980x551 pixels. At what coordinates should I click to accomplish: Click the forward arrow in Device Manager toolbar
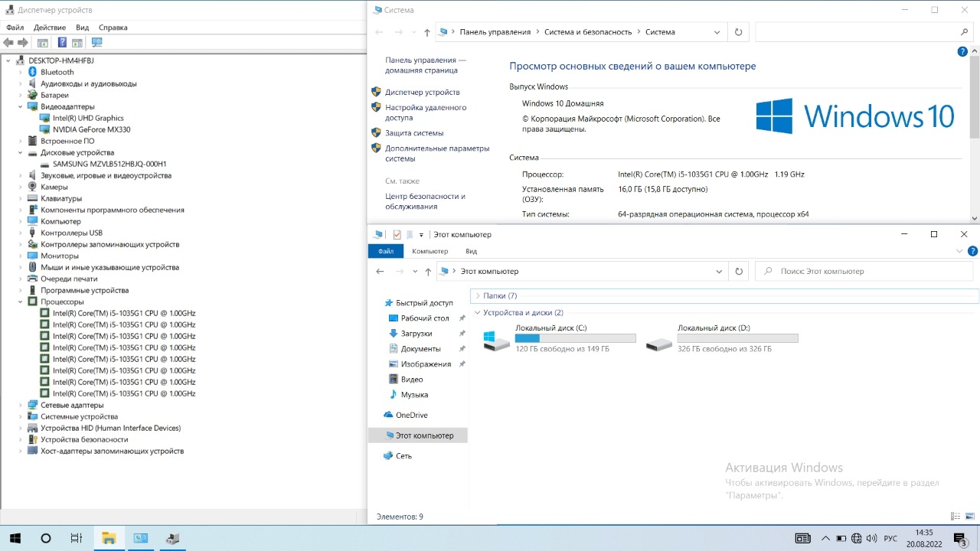23,43
